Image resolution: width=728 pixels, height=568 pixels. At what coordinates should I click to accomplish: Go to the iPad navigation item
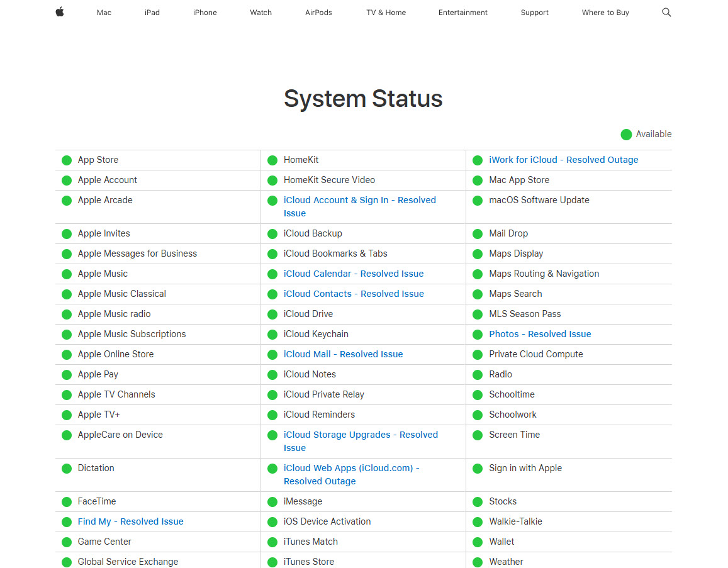pyautogui.click(x=152, y=13)
